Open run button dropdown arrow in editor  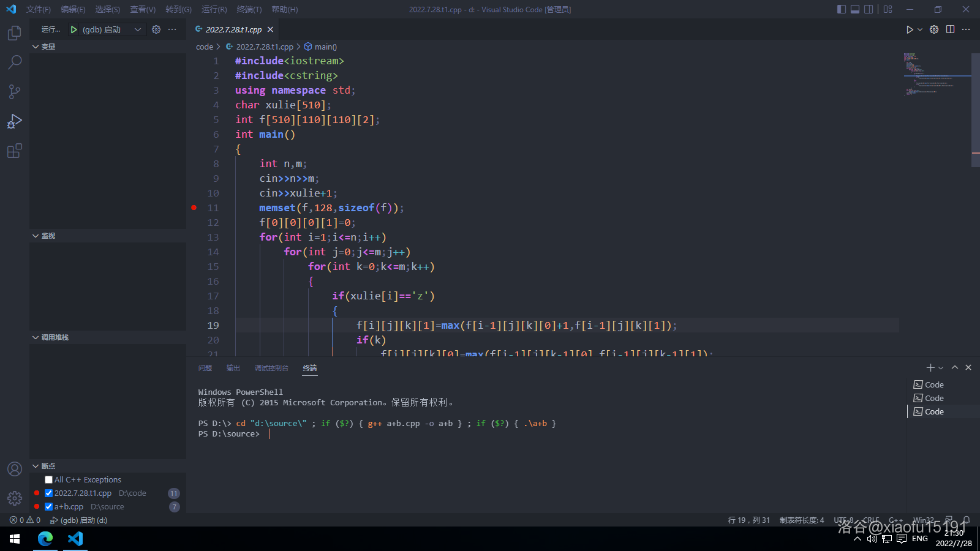pos(920,29)
